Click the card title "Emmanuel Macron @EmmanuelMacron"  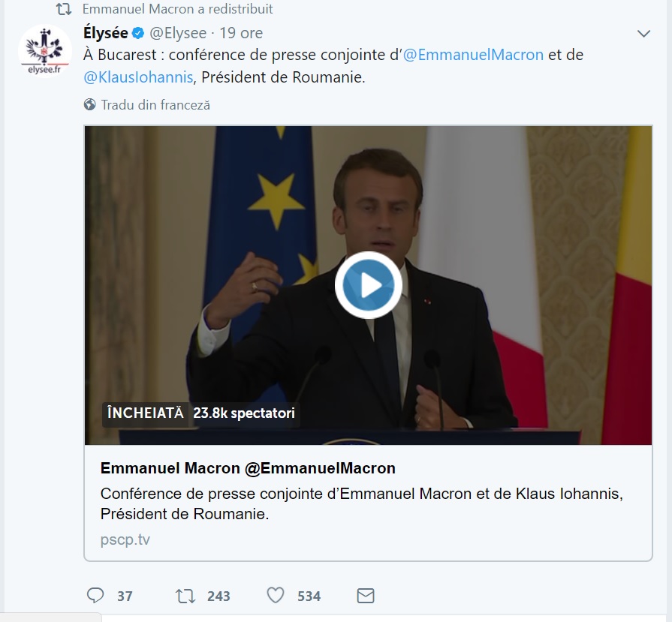[248, 468]
